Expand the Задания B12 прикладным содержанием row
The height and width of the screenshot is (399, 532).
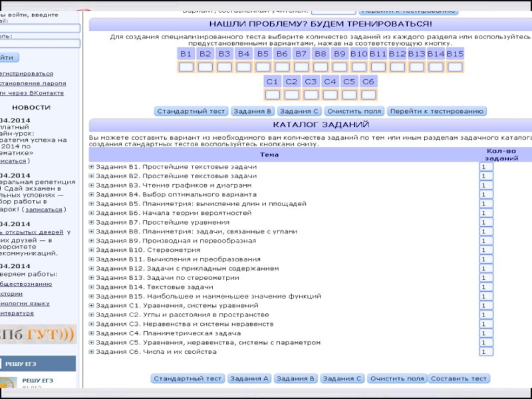tap(91, 269)
